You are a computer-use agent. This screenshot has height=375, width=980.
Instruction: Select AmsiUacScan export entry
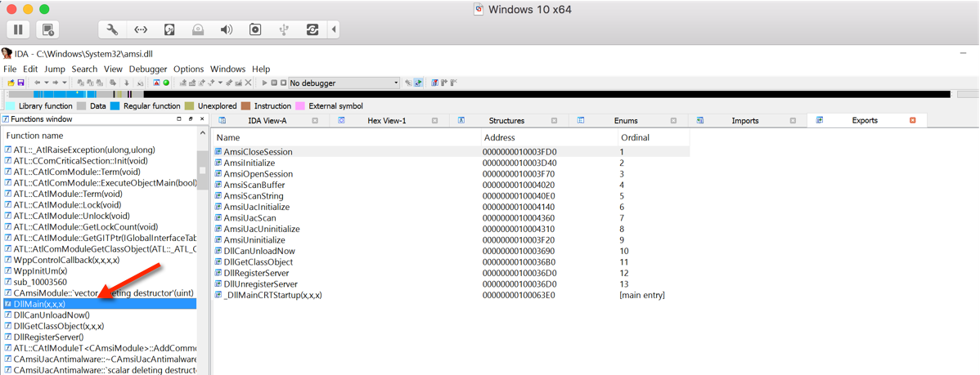coord(452,218)
